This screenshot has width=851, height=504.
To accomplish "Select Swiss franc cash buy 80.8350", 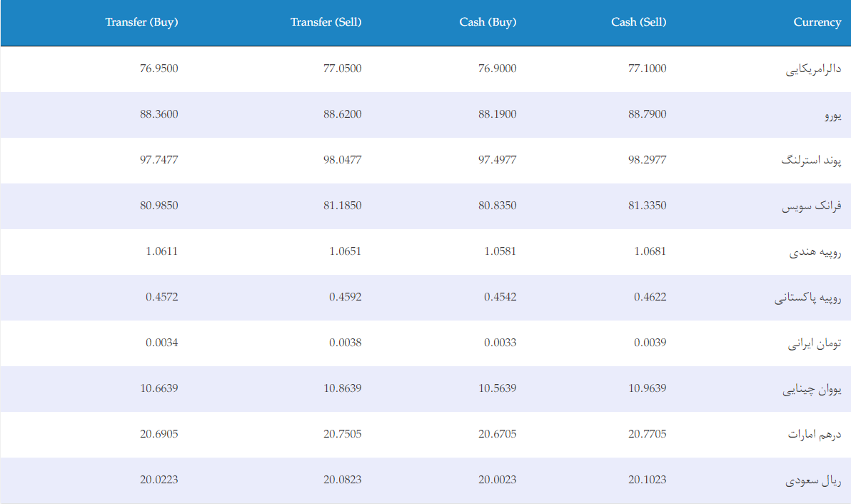I will [498, 205].
